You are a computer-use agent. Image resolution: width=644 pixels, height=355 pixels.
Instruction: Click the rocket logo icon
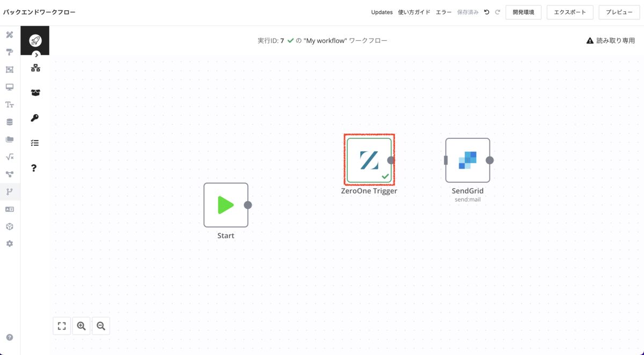pyautogui.click(x=35, y=40)
